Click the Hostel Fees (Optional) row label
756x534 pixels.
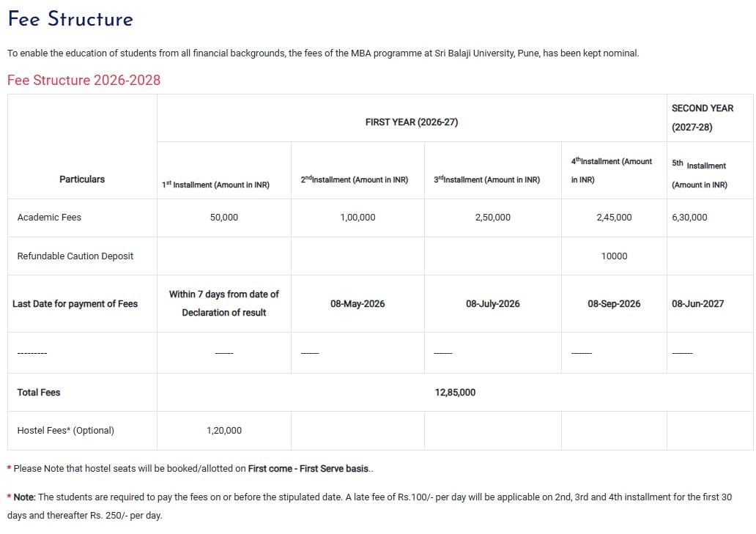click(65, 431)
